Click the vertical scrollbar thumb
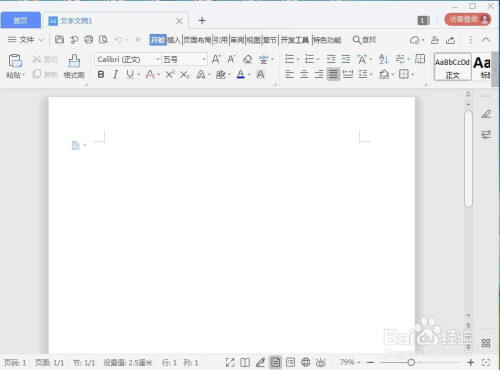The height and width of the screenshot is (370, 500). click(x=468, y=159)
